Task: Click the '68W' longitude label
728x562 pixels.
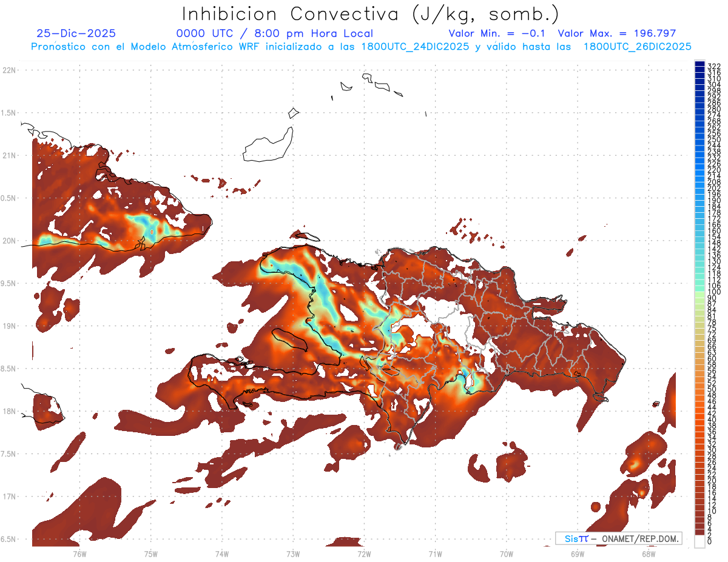Action: pos(648,554)
